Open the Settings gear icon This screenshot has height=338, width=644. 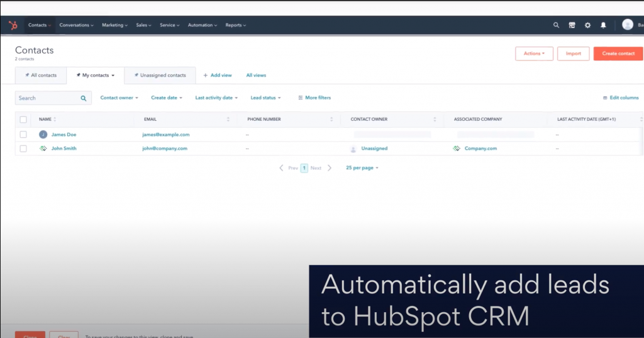[x=588, y=25]
